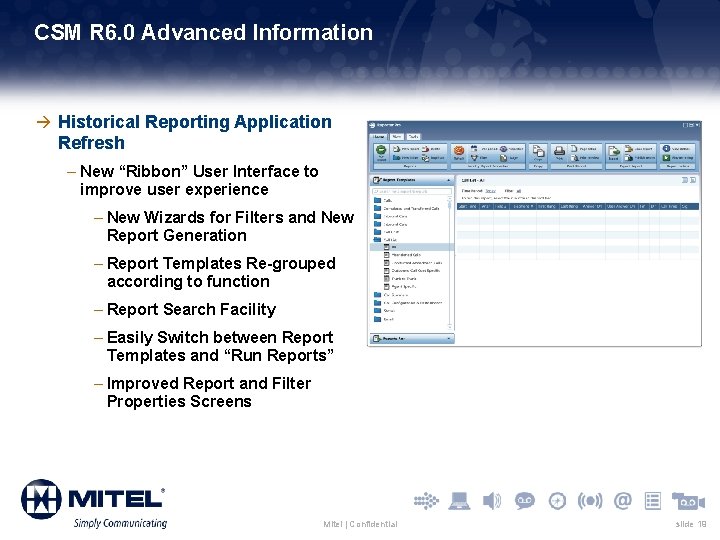The image size is (720, 540).
Task: Click the rightmost icon in report title bar
Action: pos(692,180)
